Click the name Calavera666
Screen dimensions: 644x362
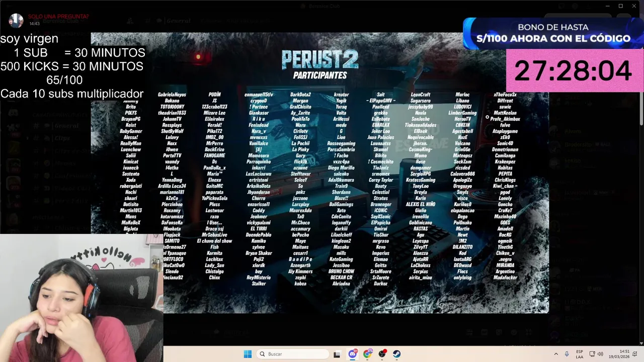[x=462, y=174]
